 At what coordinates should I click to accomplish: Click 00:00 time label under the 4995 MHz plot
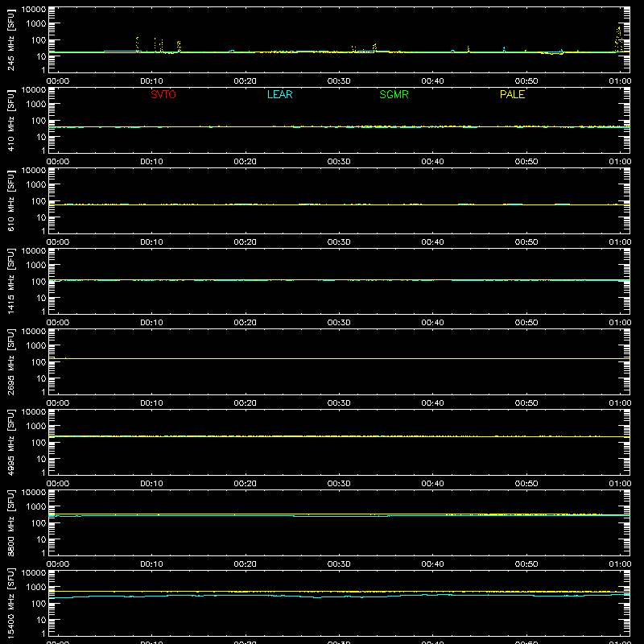[x=58, y=484]
